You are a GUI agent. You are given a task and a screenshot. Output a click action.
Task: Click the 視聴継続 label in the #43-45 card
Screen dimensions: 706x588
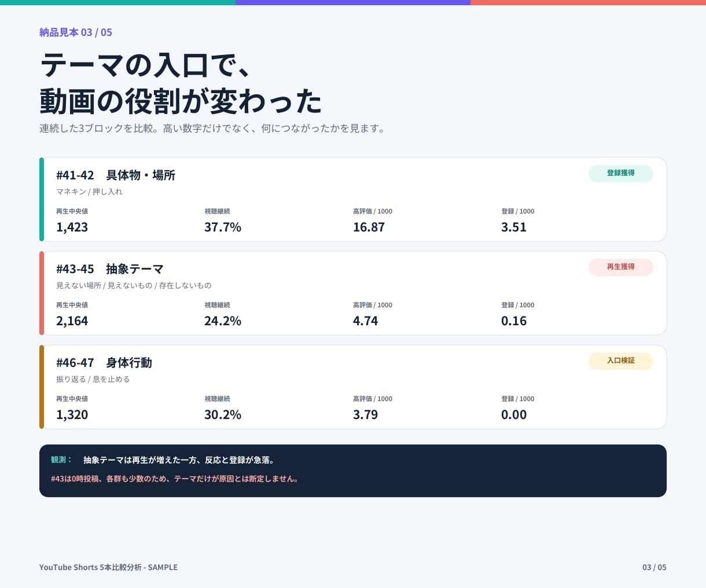(217, 306)
